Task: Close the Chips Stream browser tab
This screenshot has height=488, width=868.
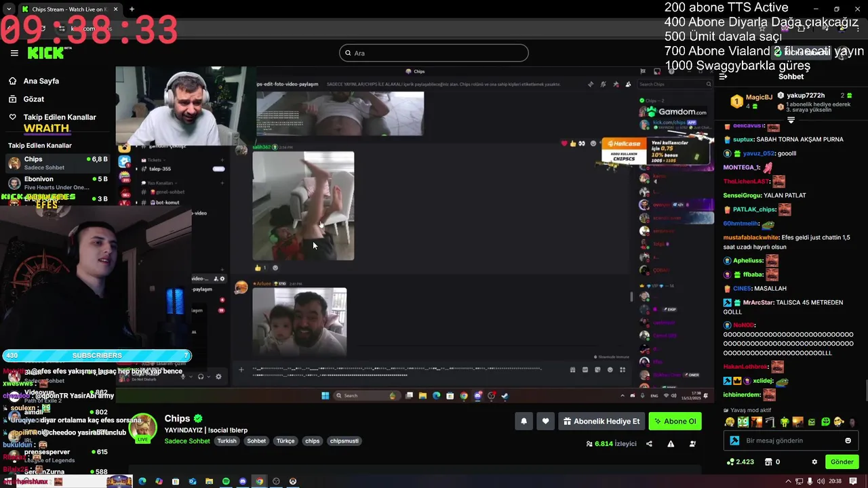Action: tap(115, 9)
